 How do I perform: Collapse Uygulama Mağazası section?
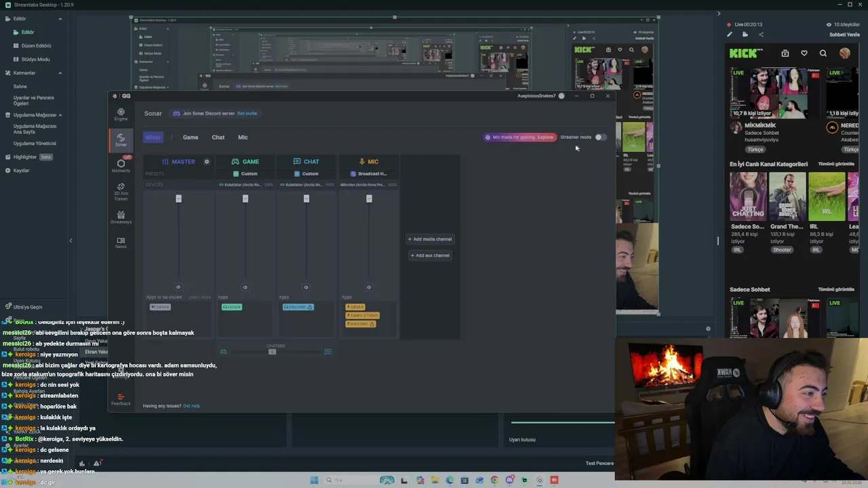(60, 115)
